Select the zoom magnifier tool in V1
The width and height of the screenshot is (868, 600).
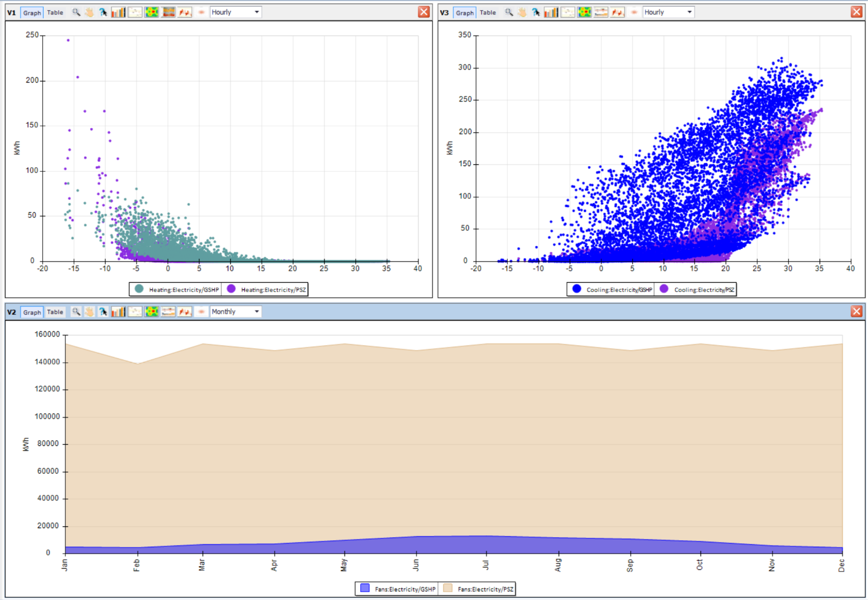(x=76, y=12)
